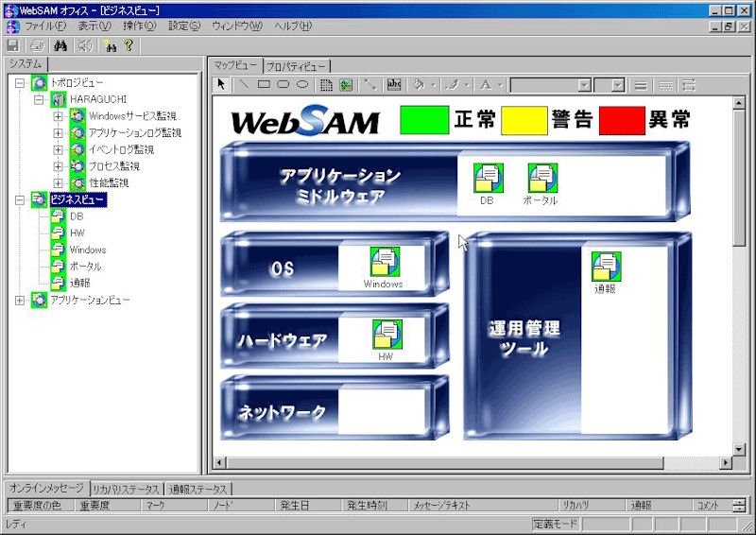The height and width of the screenshot is (535, 756).
Task: Open the ウィンドウ(W) menu
Action: click(237, 26)
